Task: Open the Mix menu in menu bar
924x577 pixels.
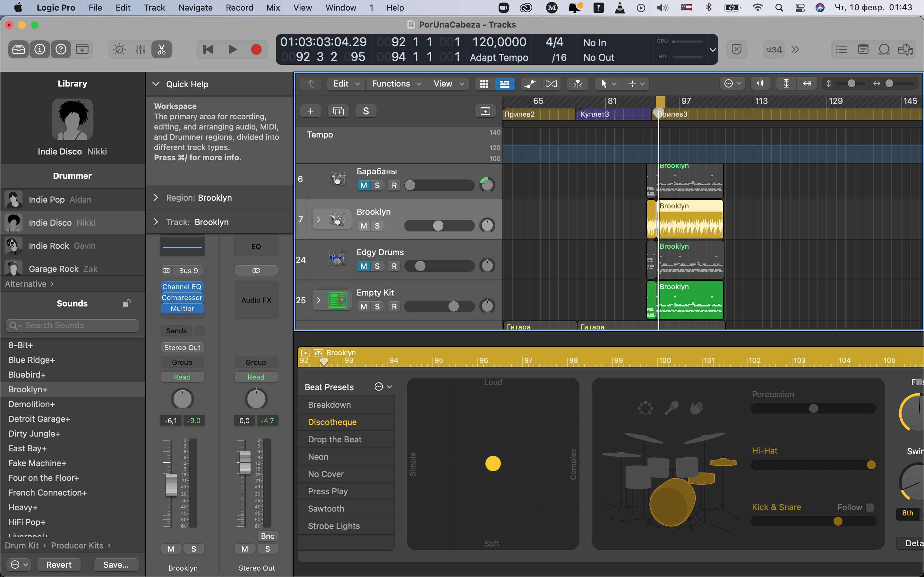Action: tap(273, 8)
